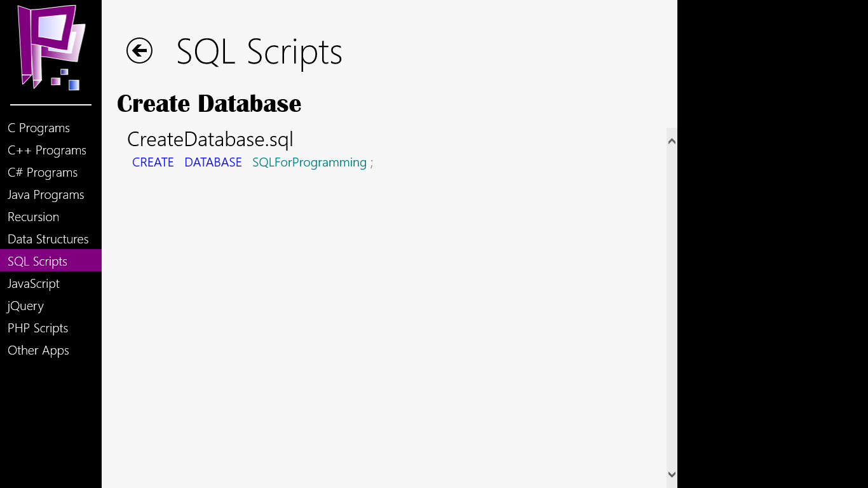
Task: Click the DATABASE keyword in the script
Action: tap(213, 163)
